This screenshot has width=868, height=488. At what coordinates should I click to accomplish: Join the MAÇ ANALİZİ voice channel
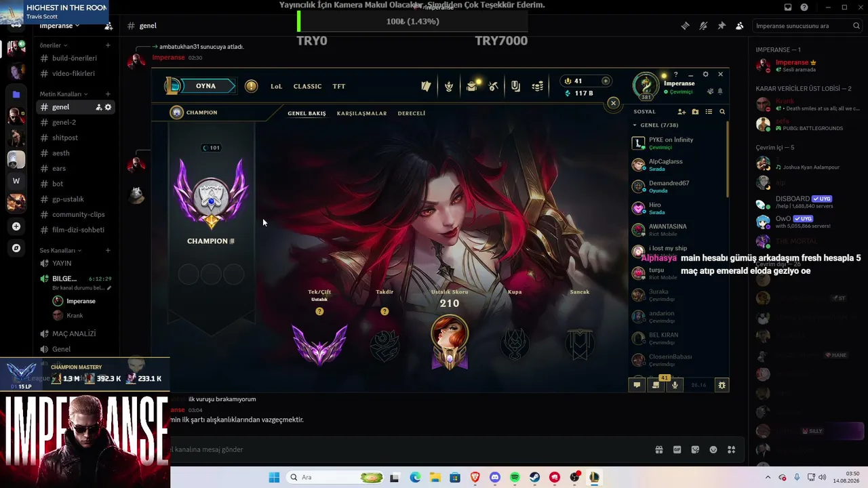(x=75, y=333)
